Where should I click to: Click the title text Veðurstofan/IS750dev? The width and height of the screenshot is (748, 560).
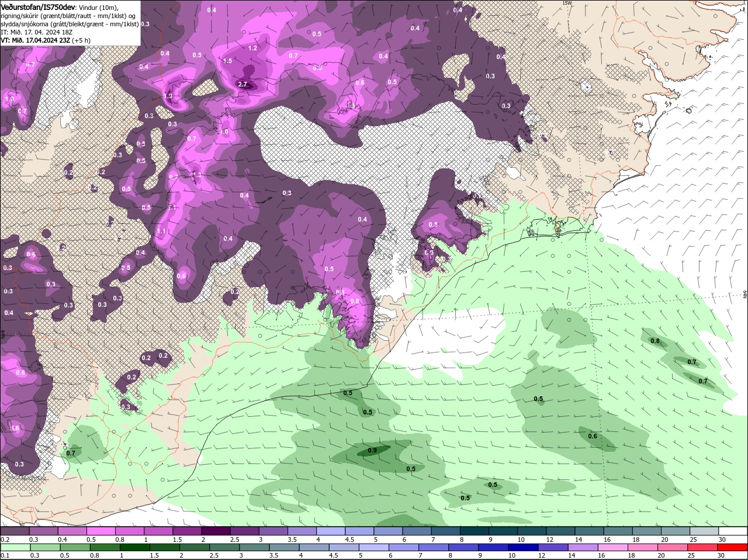(39, 6)
